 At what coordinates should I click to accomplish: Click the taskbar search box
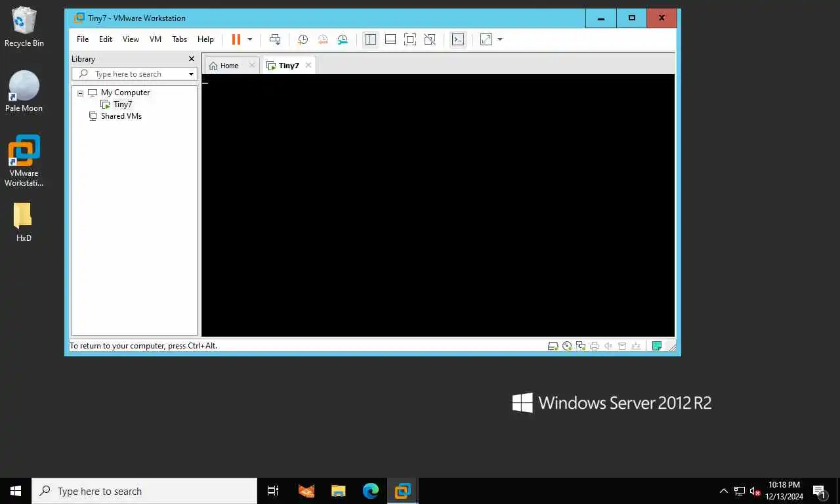[x=144, y=491]
